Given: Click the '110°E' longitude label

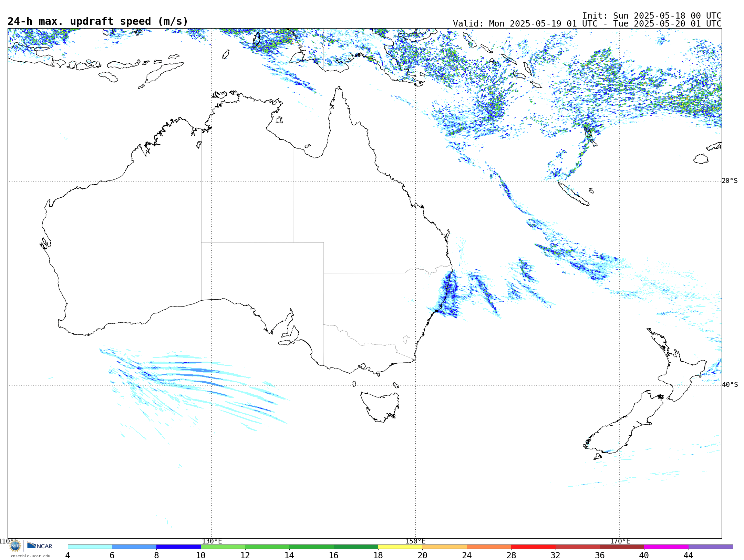Looking at the screenshot, I should tap(9, 541).
